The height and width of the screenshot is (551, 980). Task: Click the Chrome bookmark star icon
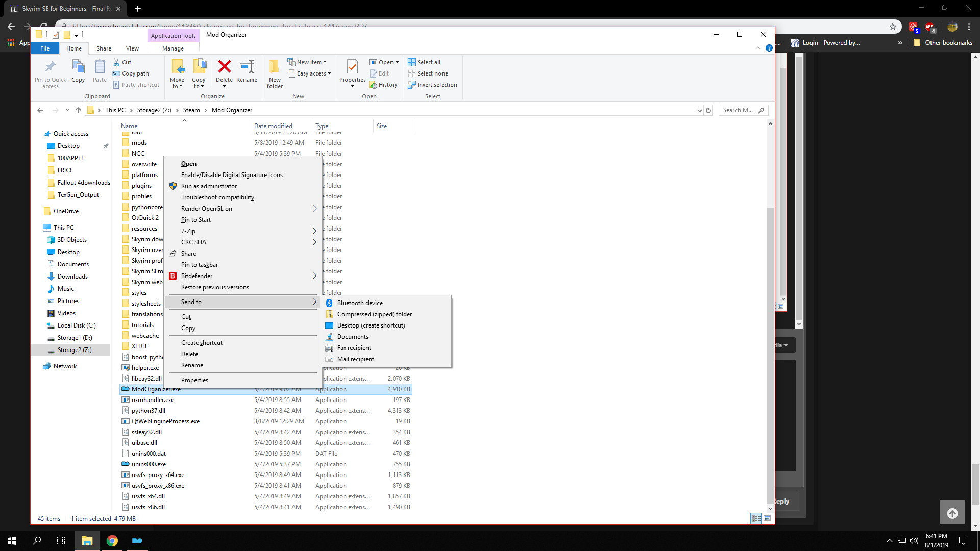point(893,27)
